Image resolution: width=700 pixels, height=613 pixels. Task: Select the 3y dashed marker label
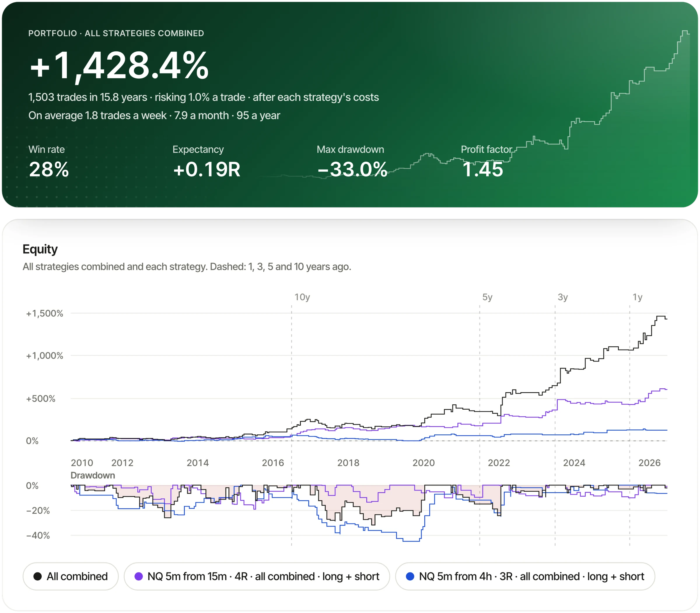pyautogui.click(x=563, y=297)
